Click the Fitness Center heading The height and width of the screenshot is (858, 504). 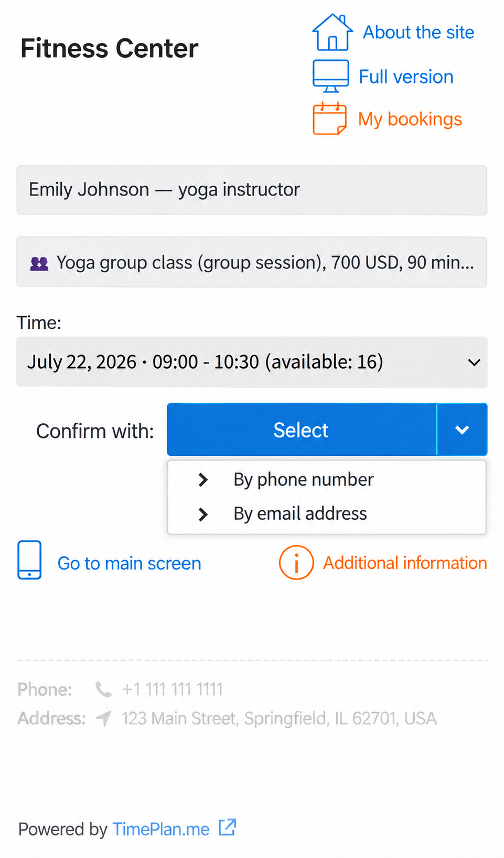109,48
